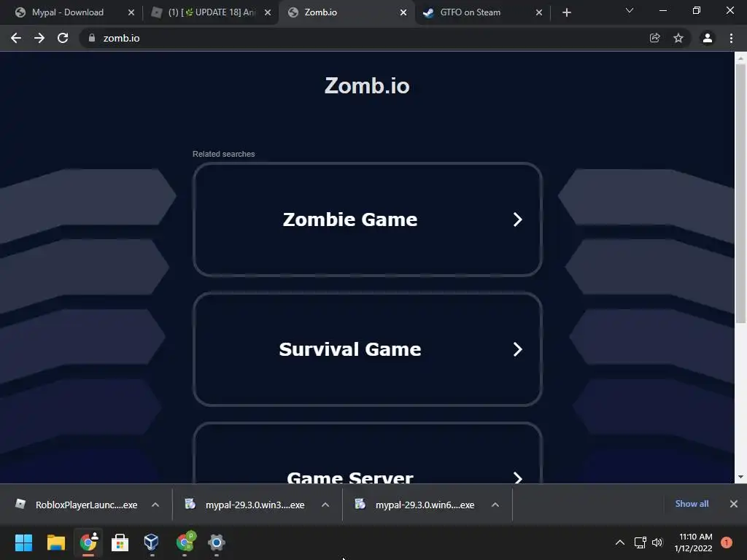Go forward to next page
747x560 pixels.
tap(39, 38)
